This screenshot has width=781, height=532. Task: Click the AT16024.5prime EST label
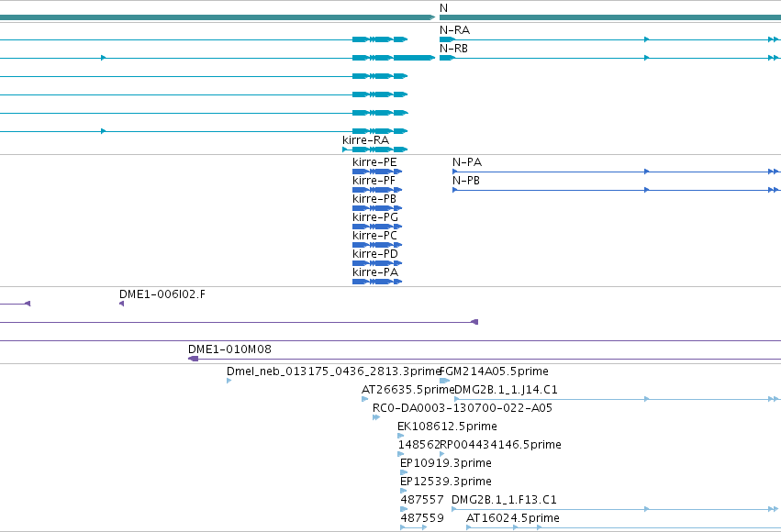click(x=512, y=518)
